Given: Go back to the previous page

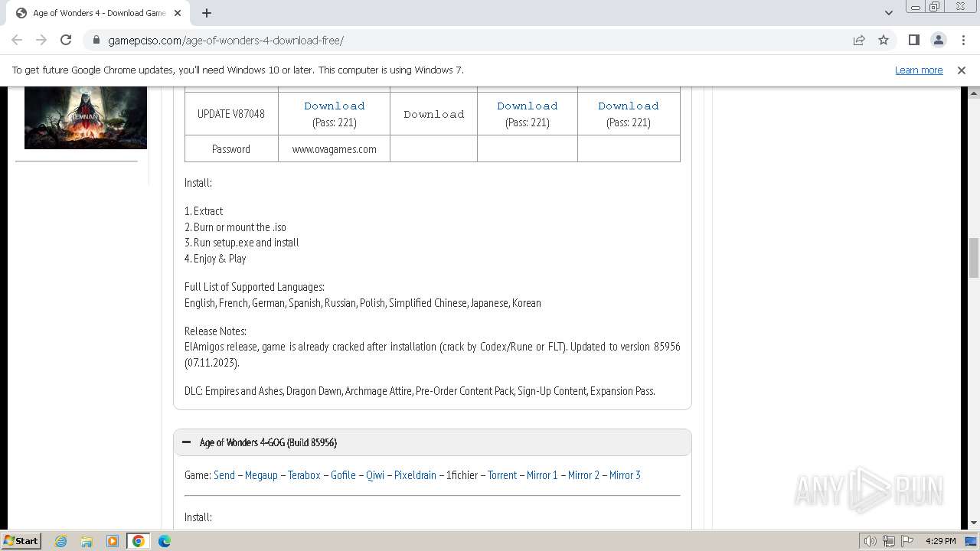Looking at the screenshot, I should 17,40.
